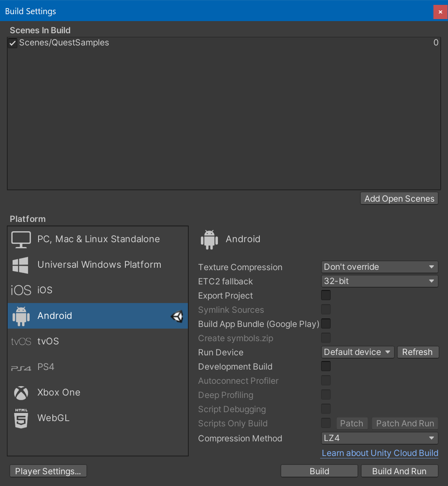Click the Unity logo on Android row
This screenshot has width=448, height=486.
[177, 316]
